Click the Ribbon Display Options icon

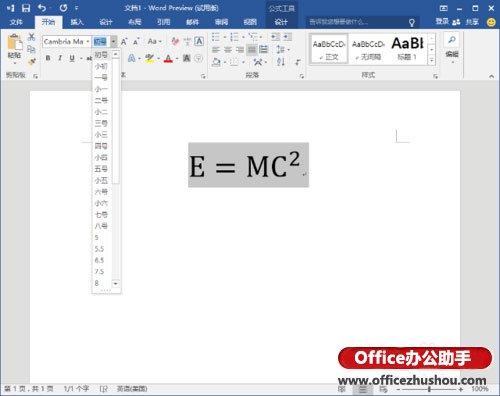(444, 8)
